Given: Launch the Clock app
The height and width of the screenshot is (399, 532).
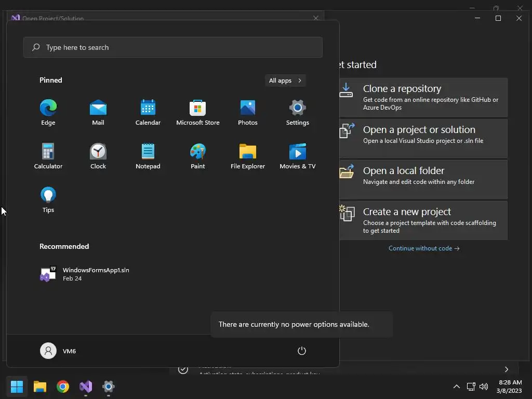Looking at the screenshot, I should coord(98,156).
